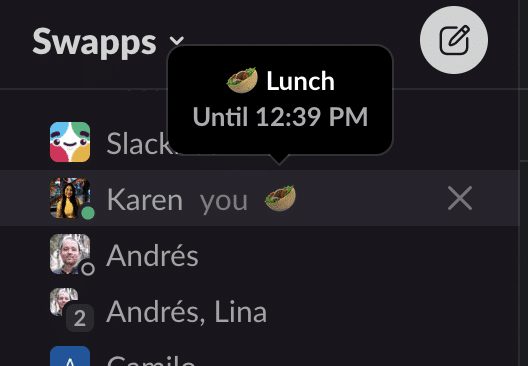Open the Swapps workspace name menu
This screenshot has height=366, width=528.
[94, 42]
